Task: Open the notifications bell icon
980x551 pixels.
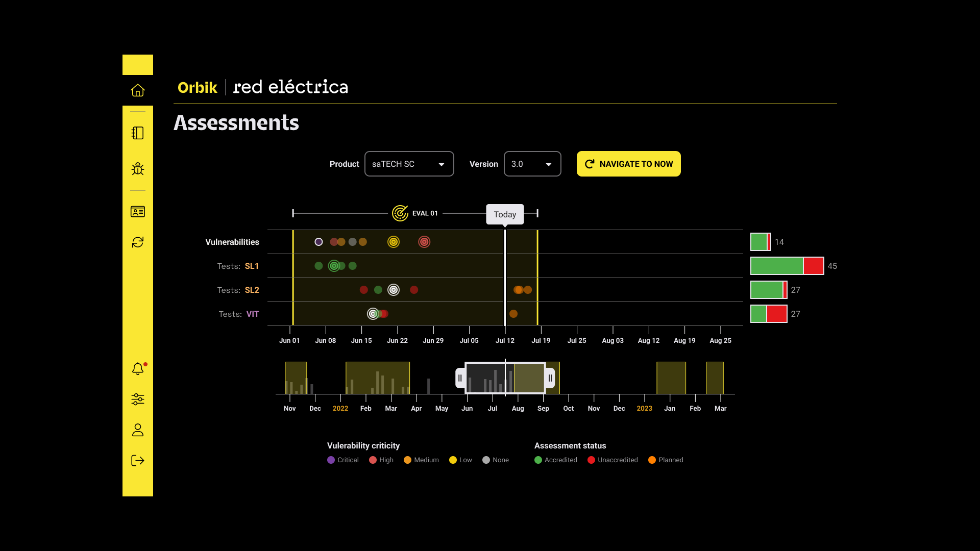Action: point(138,369)
